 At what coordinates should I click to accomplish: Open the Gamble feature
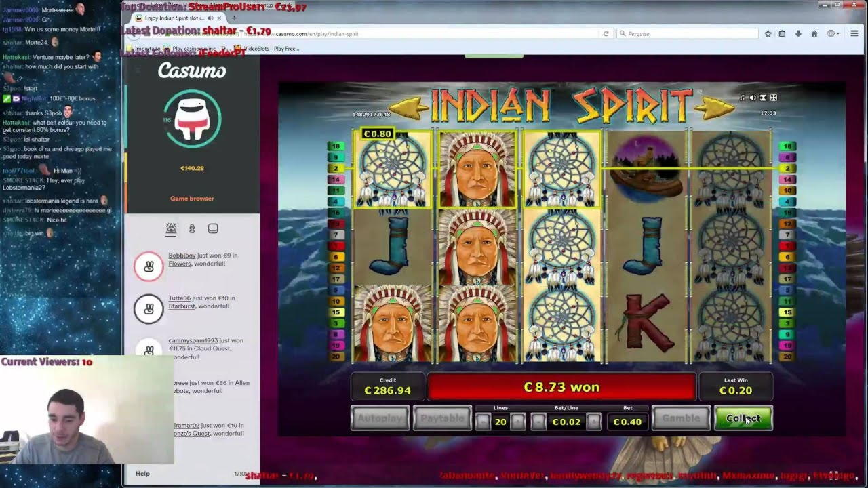coord(680,418)
